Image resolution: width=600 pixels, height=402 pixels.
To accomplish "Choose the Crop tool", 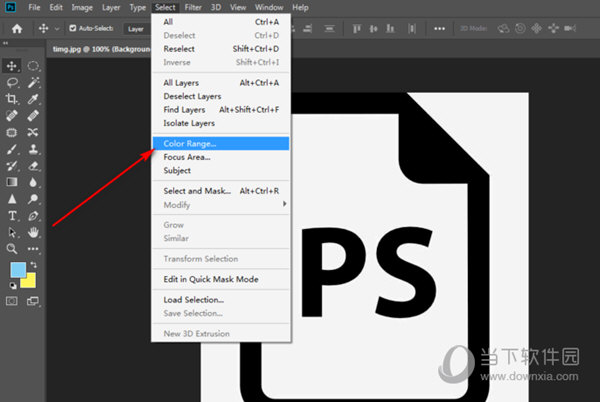I will tap(12, 99).
